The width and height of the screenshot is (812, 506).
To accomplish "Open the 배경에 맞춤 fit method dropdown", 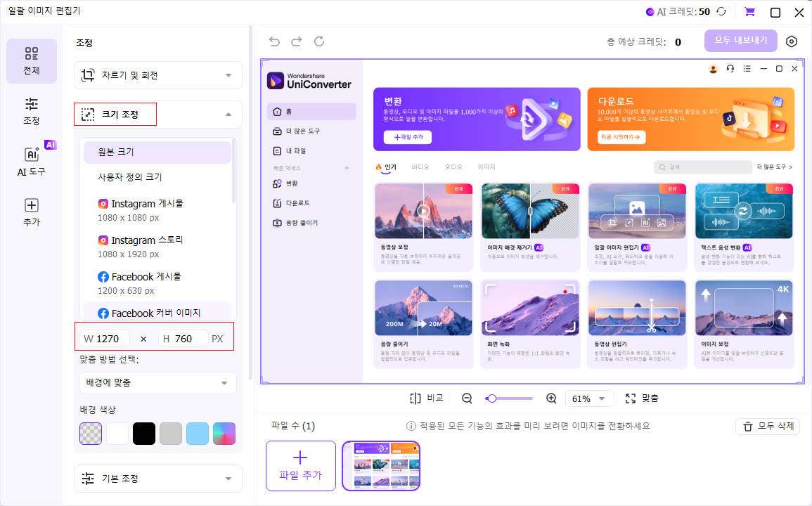I will tap(157, 383).
